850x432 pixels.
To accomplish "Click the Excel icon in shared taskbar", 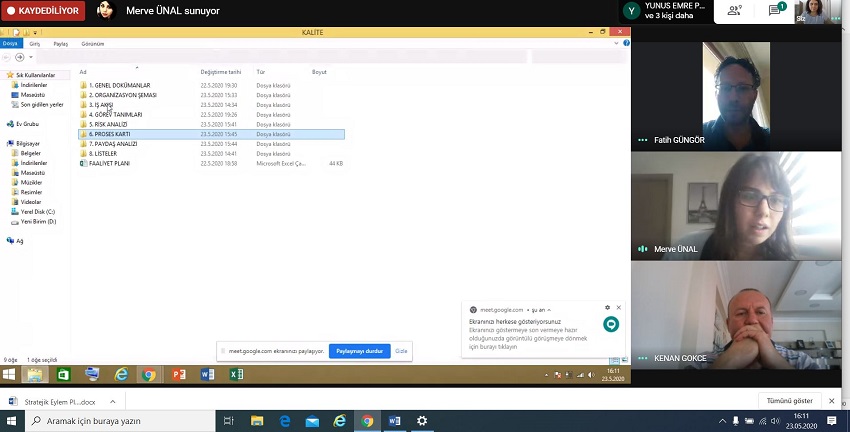I will (x=237, y=375).
